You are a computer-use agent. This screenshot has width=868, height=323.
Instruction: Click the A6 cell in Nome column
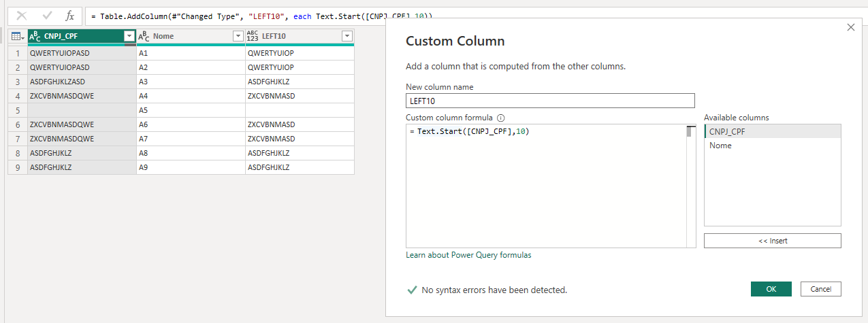coord(191,124)
